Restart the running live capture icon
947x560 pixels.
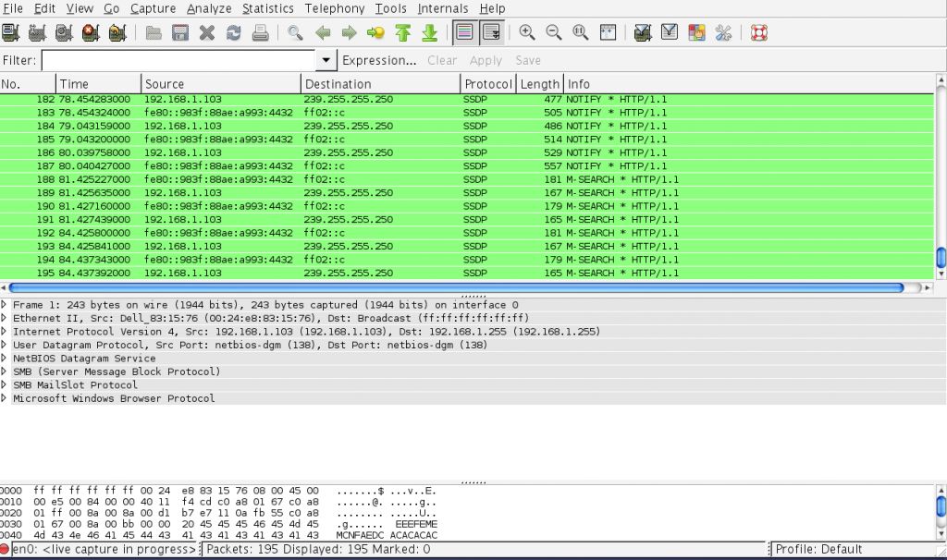(117, 32)
